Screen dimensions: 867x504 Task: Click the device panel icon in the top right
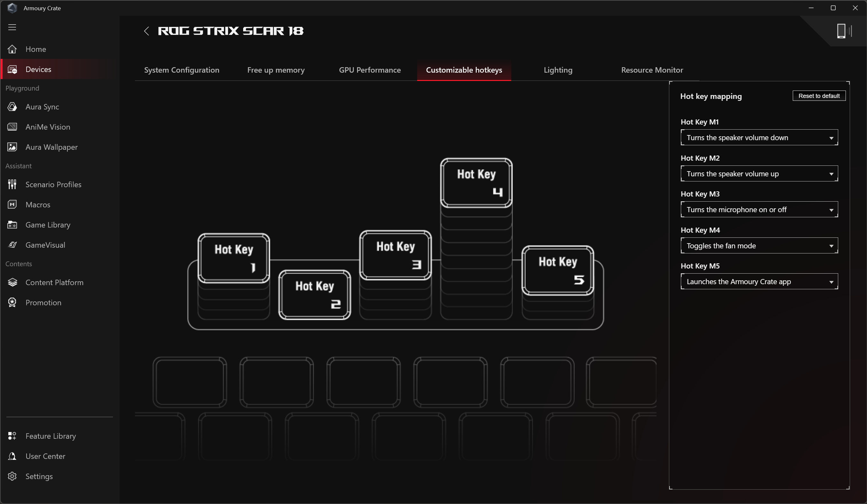841,31
